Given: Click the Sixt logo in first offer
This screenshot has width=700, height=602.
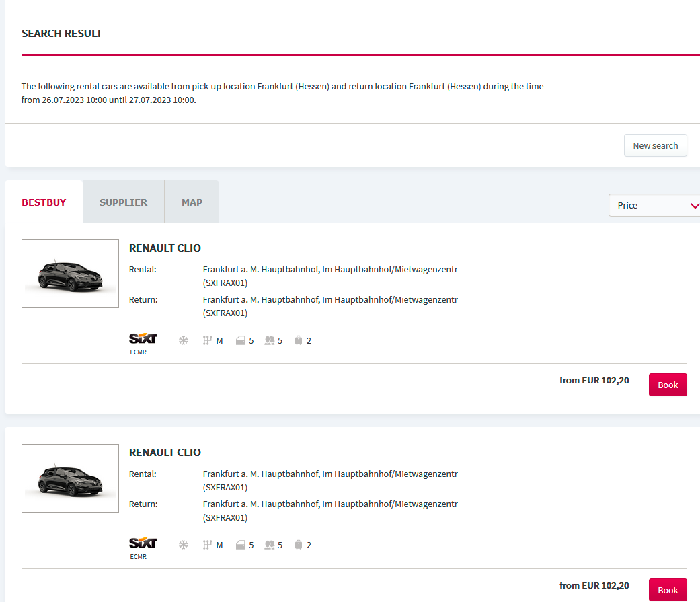Looking at the screenshot, I should click(143, 338).
